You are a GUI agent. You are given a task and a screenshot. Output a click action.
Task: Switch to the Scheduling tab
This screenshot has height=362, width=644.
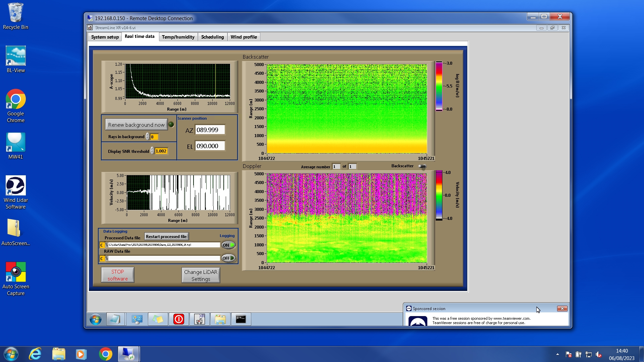point(212,37)
